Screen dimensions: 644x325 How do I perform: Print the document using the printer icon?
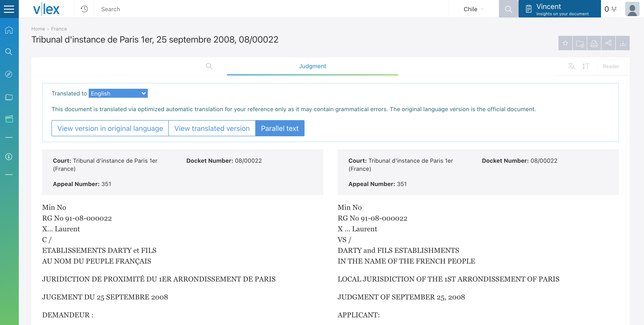pos(594,43)
